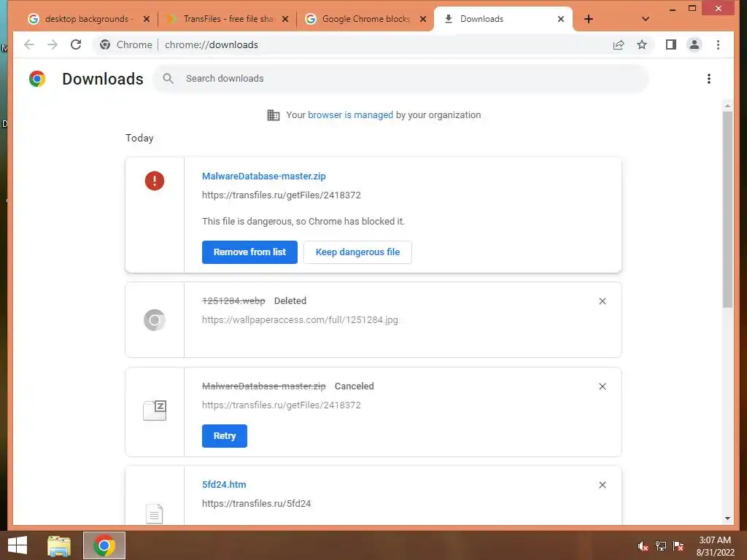The image size is (747, 560).
Task: Open Windows Start menu
Action: click(18, 545)
